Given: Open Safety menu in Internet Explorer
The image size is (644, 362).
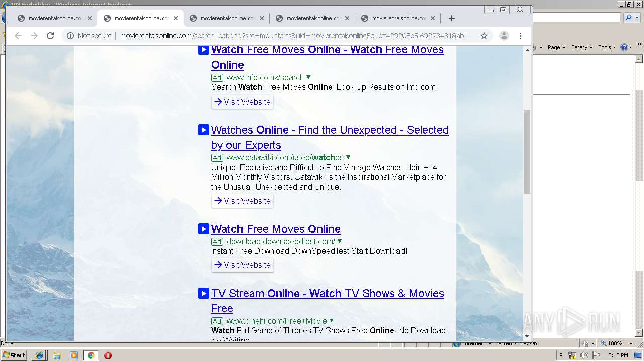Looking at the screenshot, I should [582, 47].
